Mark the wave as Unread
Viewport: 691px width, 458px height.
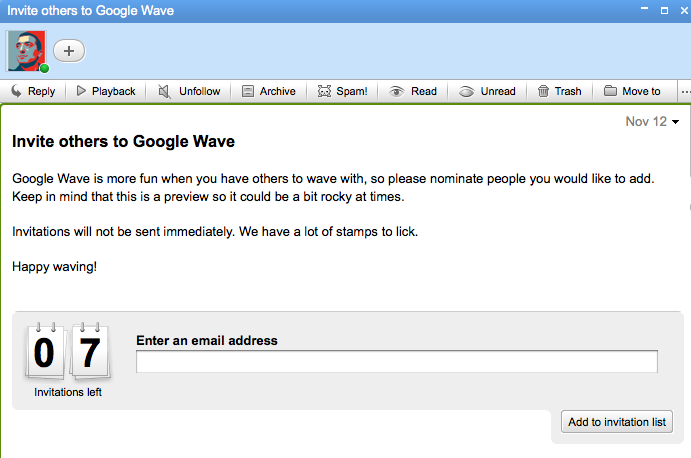pos(487,91)
